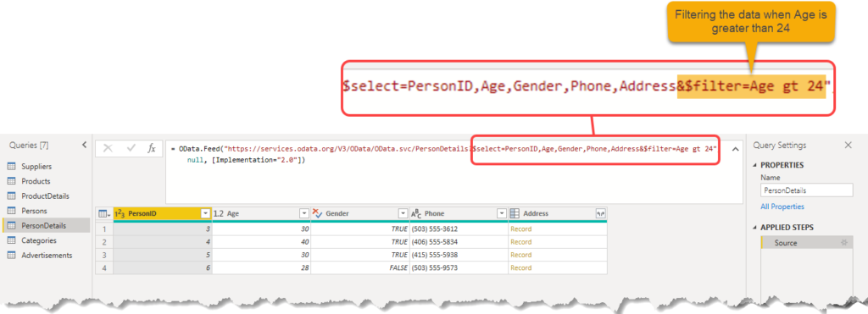Open the PersonID column filter dropdown
This screenshot has height=314, width=868.
pyautogui.click(x=205, y=213)
